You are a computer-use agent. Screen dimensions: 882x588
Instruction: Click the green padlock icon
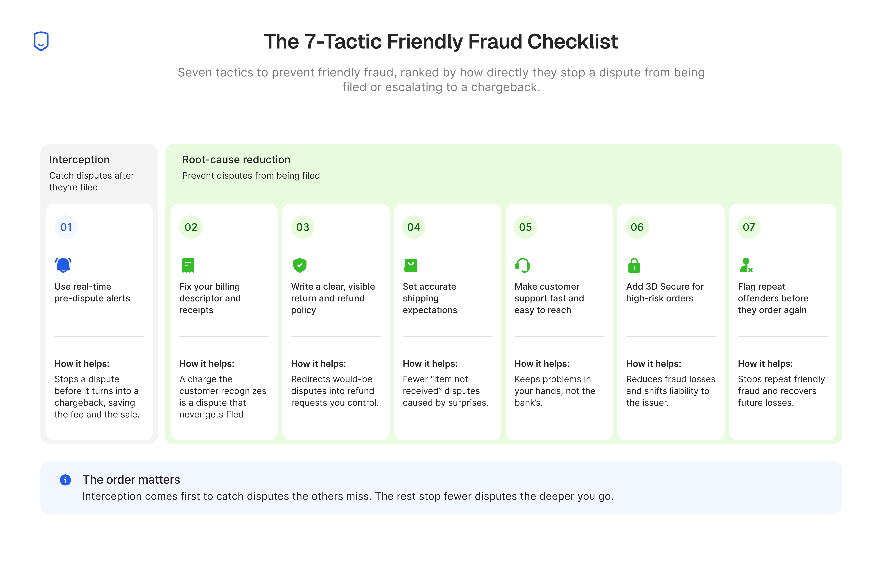[x=634, y=265]
